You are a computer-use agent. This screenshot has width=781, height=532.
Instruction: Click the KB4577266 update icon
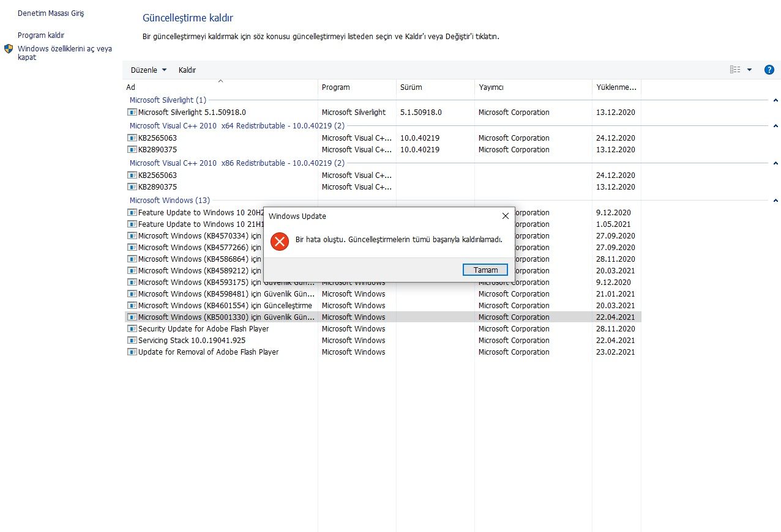pyautogui.click(x=132, y=248)
